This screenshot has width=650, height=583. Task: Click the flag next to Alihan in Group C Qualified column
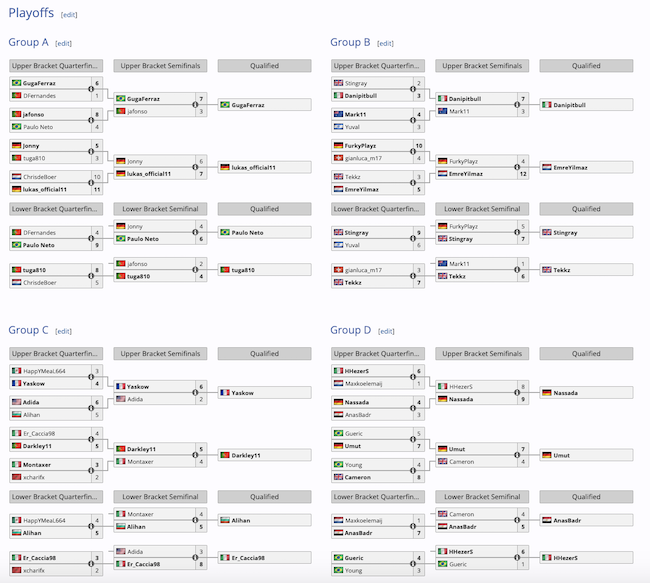point(225,521)
